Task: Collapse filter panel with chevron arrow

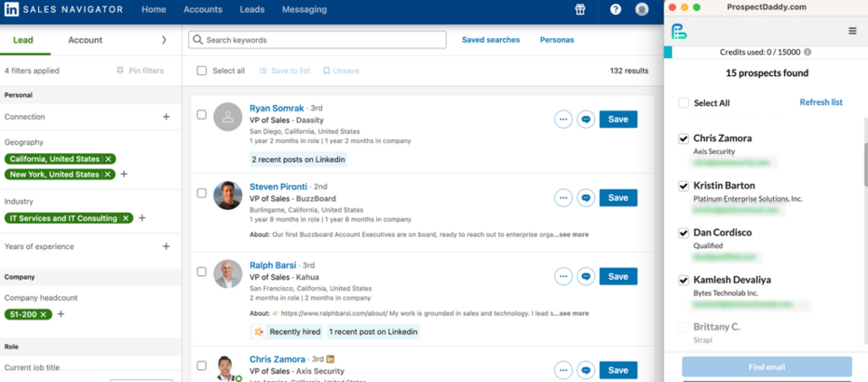Action: click(164, 40)
